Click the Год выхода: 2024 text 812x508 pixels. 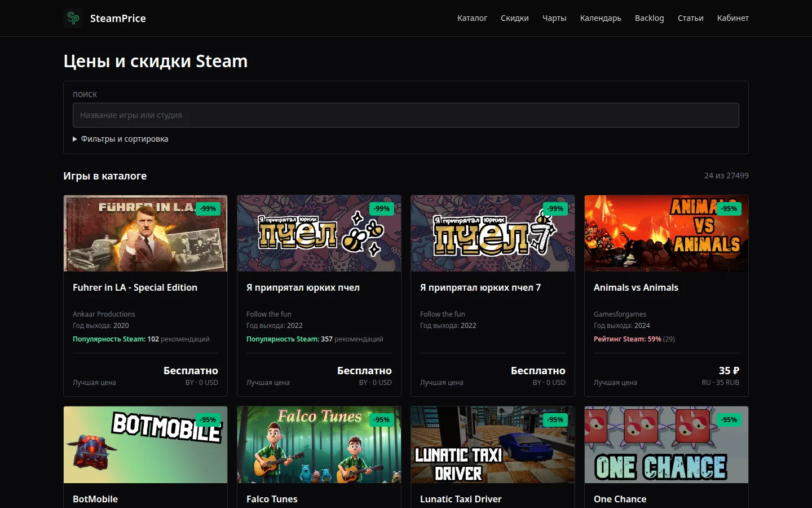622,326
